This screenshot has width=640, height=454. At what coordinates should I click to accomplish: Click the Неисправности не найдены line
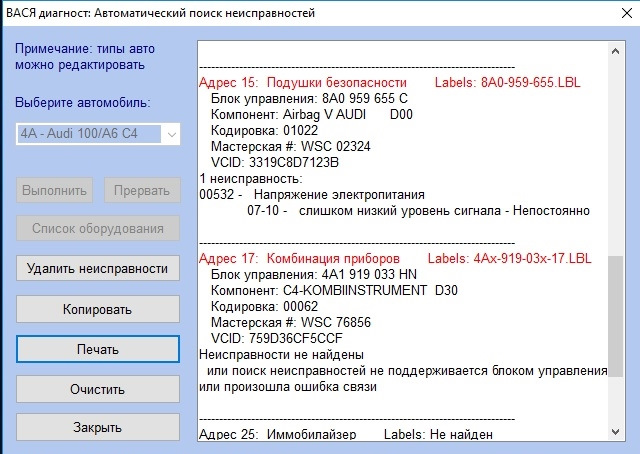281,355
